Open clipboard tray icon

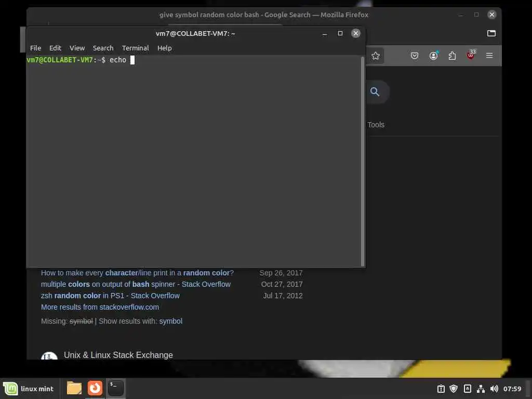click(467, 389)
